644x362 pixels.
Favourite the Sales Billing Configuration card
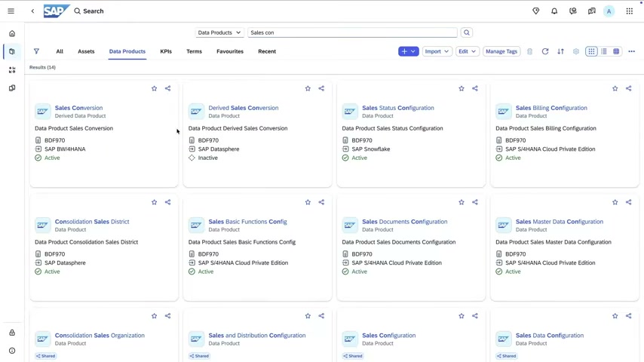coord(615,88)
